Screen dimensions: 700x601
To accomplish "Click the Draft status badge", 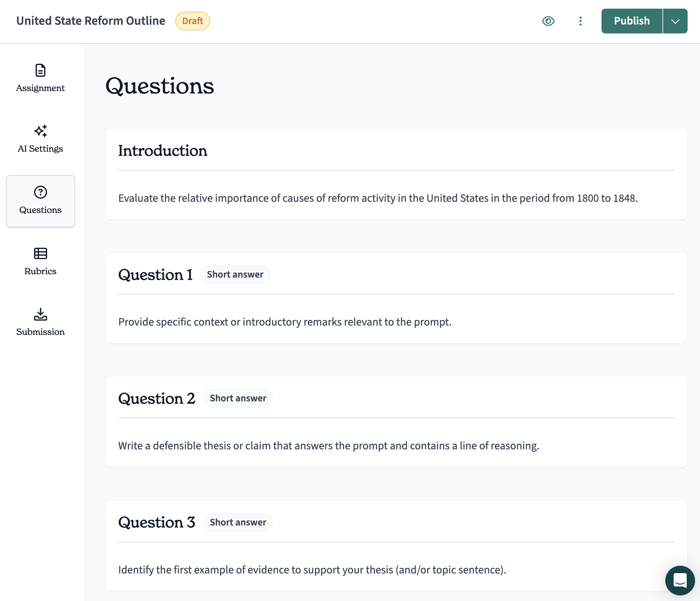I will pyautogui.click(x=192, y=21).
